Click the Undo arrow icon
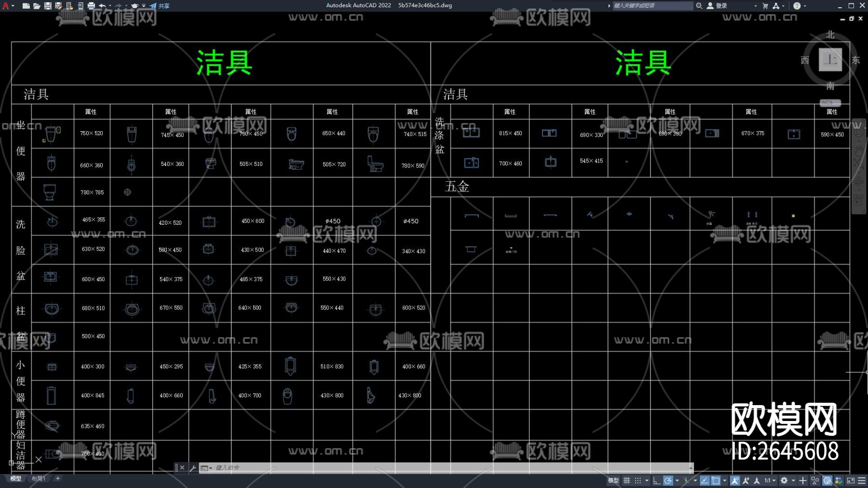Viewport: 868px width, 488px height. [102, 6]
